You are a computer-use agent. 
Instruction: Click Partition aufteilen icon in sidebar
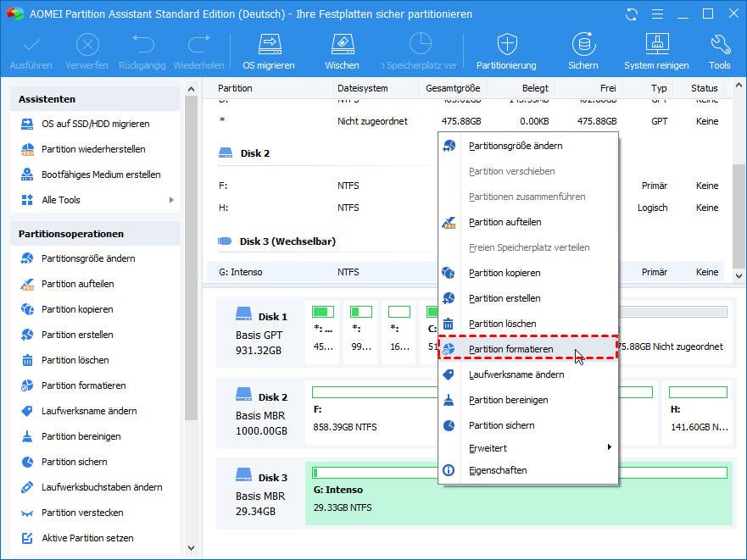click(x=27, y=285)
